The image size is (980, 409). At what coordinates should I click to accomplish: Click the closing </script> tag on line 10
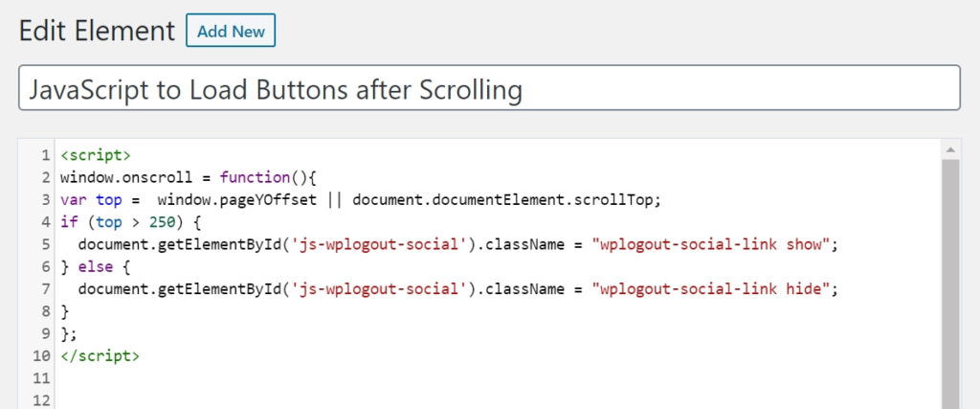coord(100,356)
